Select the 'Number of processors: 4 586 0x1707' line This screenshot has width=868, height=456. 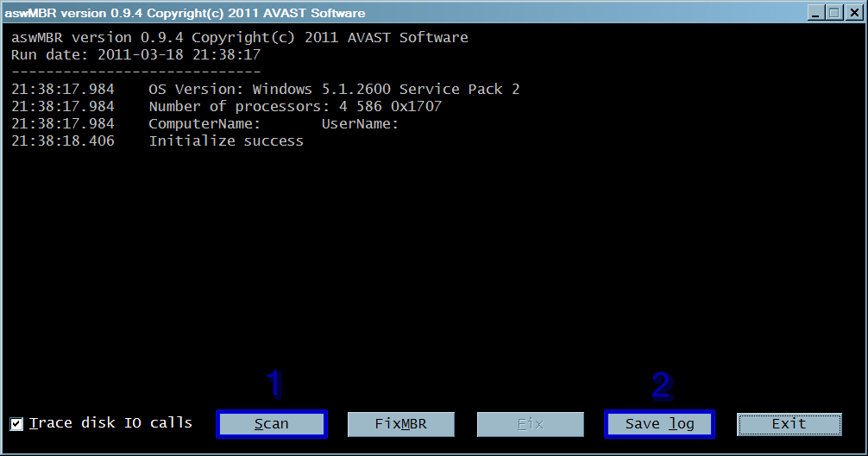coord(295,106)
